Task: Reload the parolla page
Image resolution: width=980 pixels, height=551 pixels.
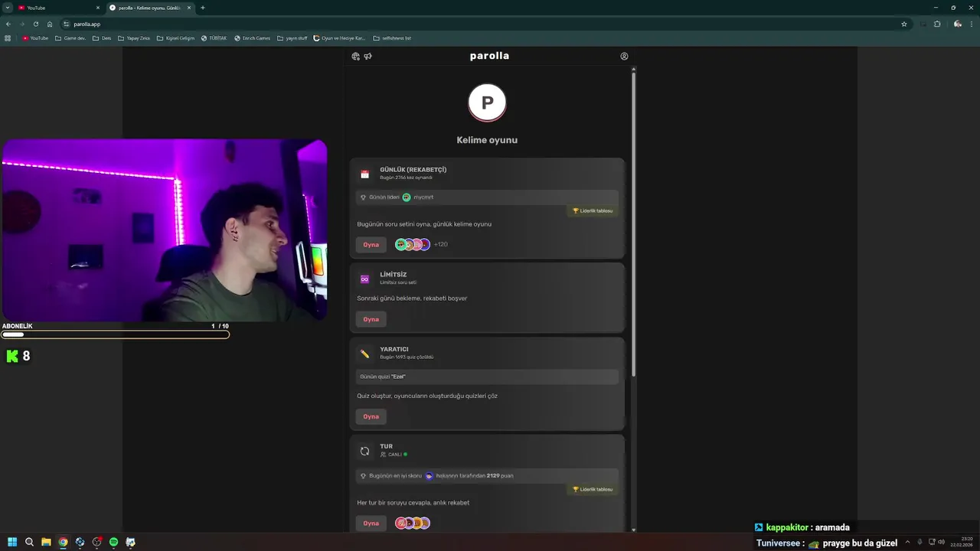Action: click(x=35, y=24)
